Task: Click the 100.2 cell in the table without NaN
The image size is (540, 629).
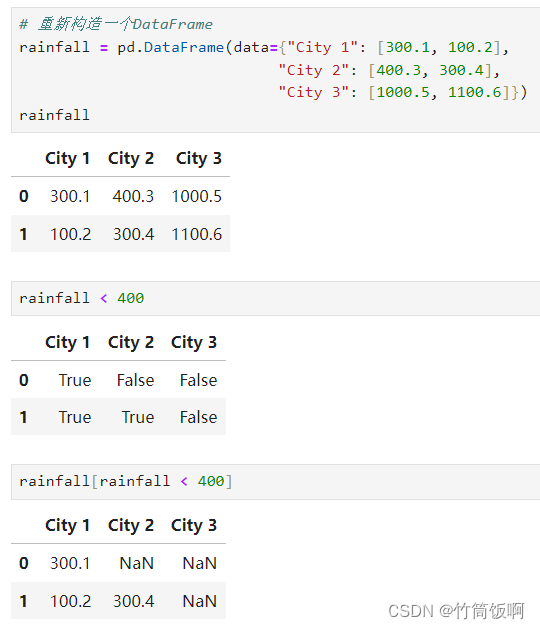Action: pyautogui.click(x=70, y=234)
